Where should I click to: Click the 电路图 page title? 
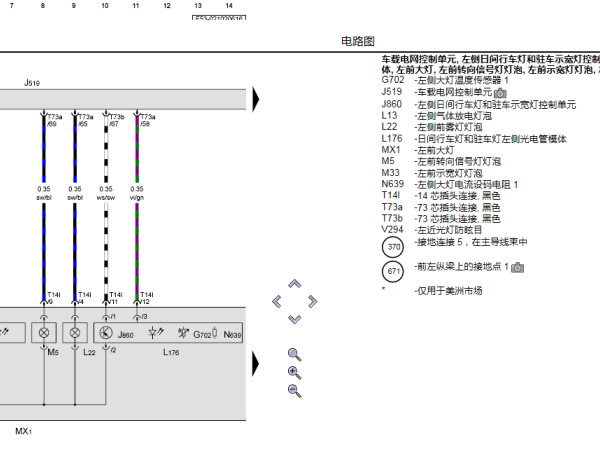[358, 41]
